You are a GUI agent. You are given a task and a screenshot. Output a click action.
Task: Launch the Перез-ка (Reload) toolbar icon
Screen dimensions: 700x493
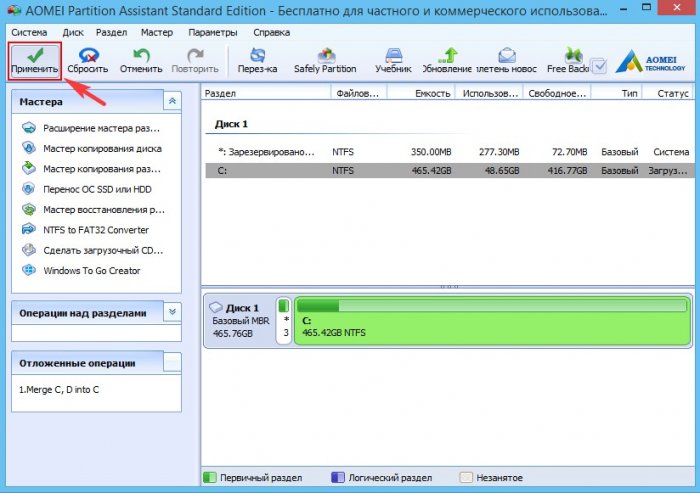257,61
